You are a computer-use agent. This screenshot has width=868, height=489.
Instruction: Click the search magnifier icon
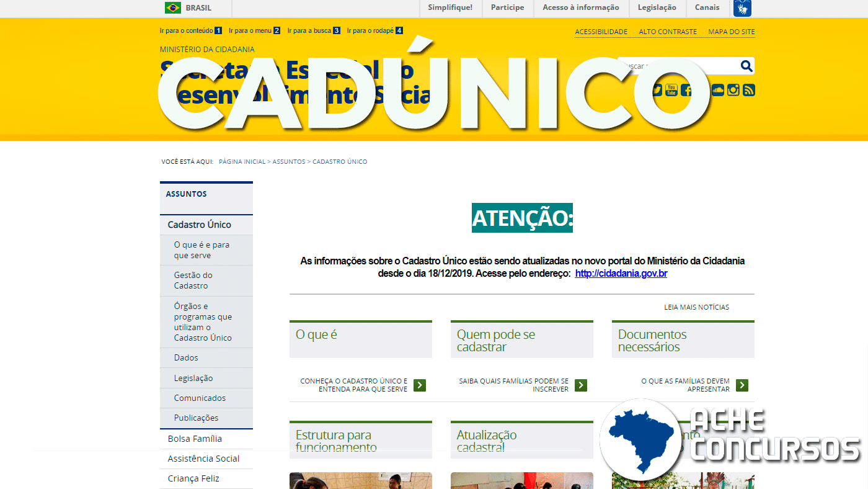[746, 66]
